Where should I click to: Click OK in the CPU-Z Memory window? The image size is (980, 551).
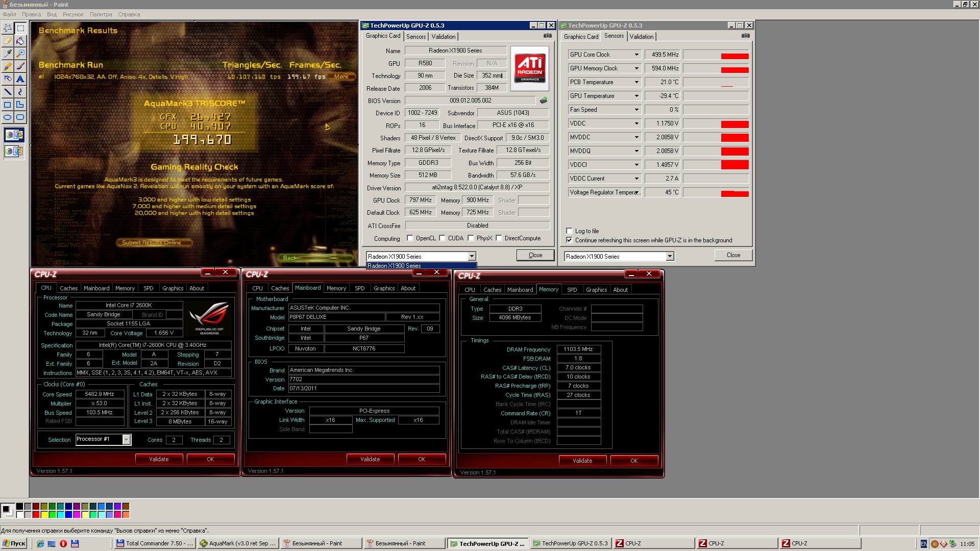pyautogui.click(x=634, y=461)
